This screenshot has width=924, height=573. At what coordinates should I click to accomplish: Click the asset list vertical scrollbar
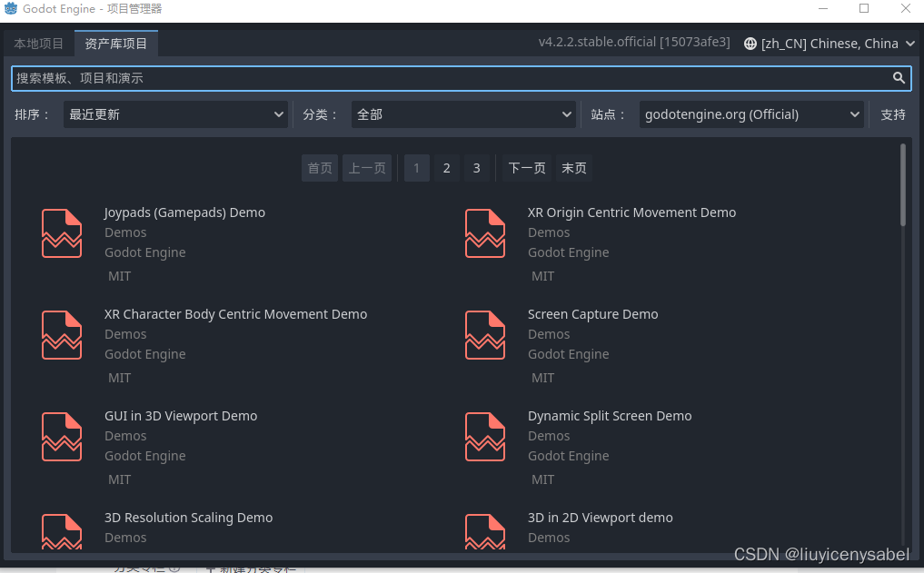click(903, 185)
